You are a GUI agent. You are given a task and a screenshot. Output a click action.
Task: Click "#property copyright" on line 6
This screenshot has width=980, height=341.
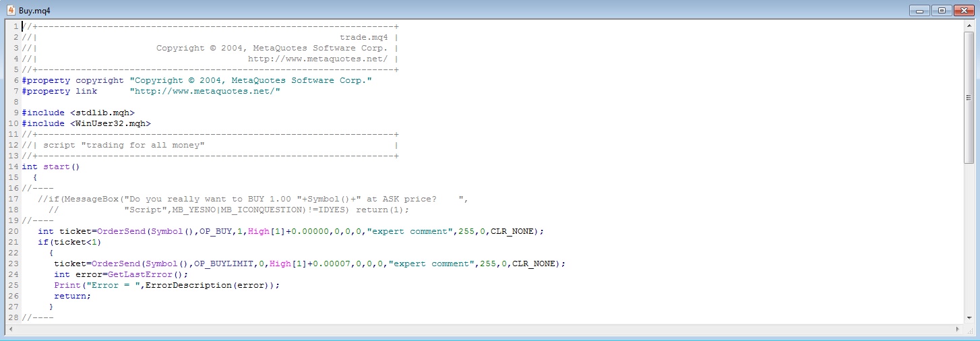pyautogui.click(x=73, y=80)
